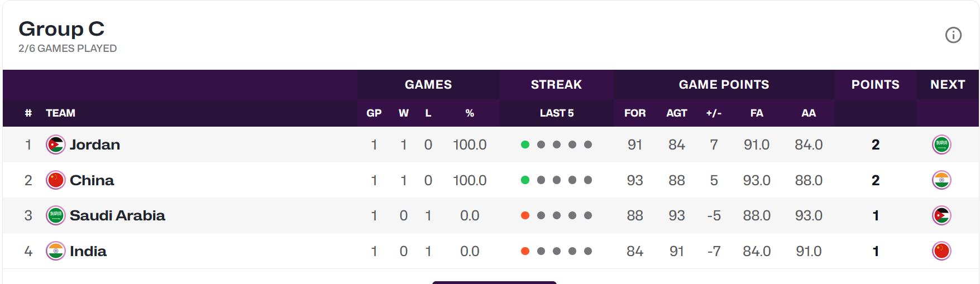The image size is (980, 284).
Task: Open the India team link
Action: tap(88, 251)
